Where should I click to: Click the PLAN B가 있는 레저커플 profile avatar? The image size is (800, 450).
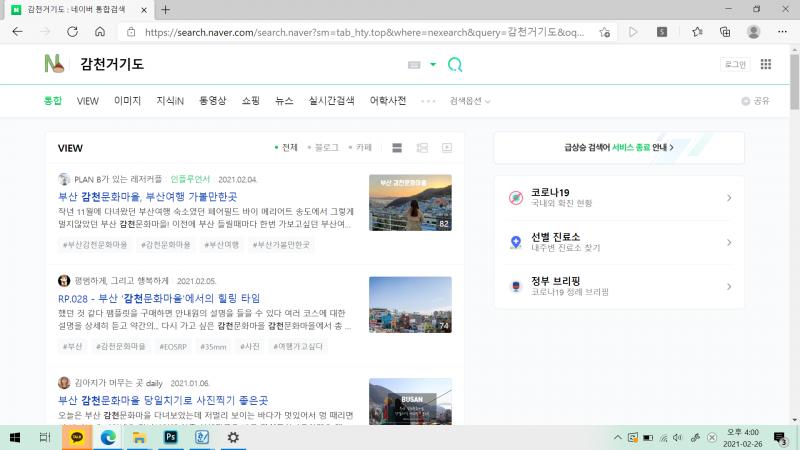point(64,179)
